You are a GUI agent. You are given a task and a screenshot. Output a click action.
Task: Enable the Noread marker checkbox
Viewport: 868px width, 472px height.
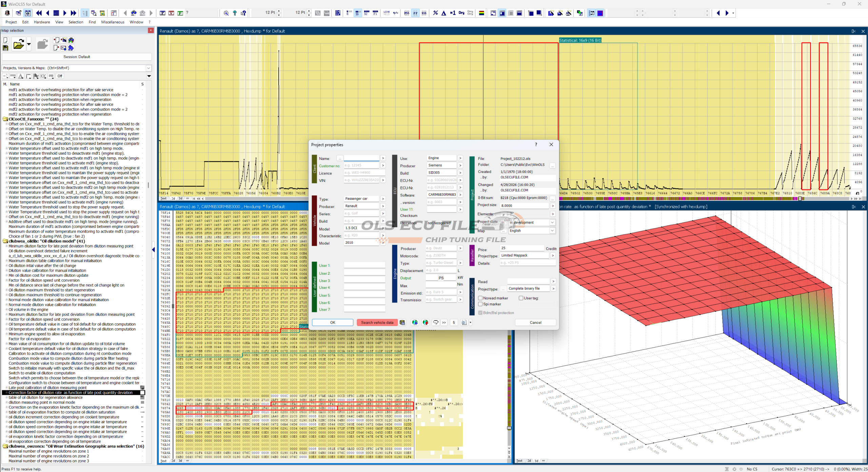click(x=480, y=298)
